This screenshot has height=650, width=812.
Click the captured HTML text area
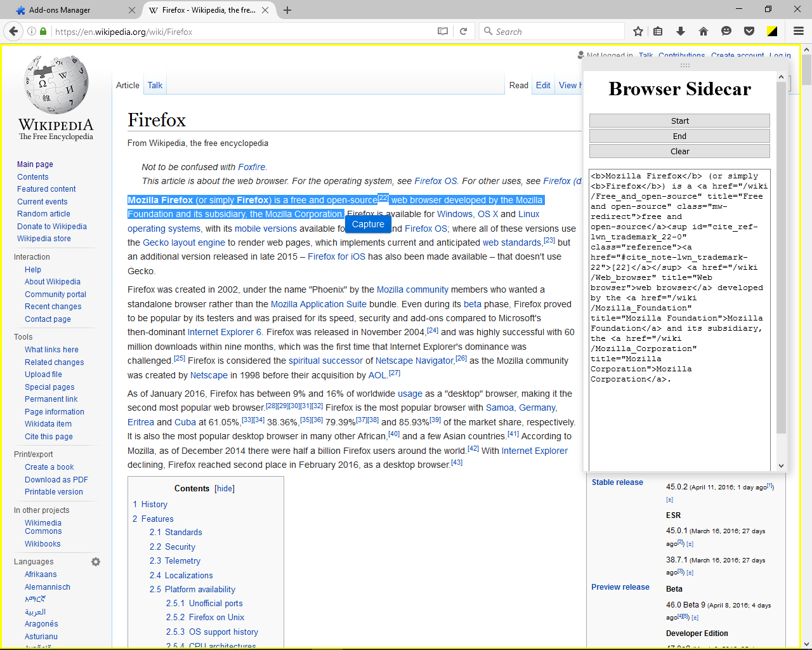tap(679, 319)
